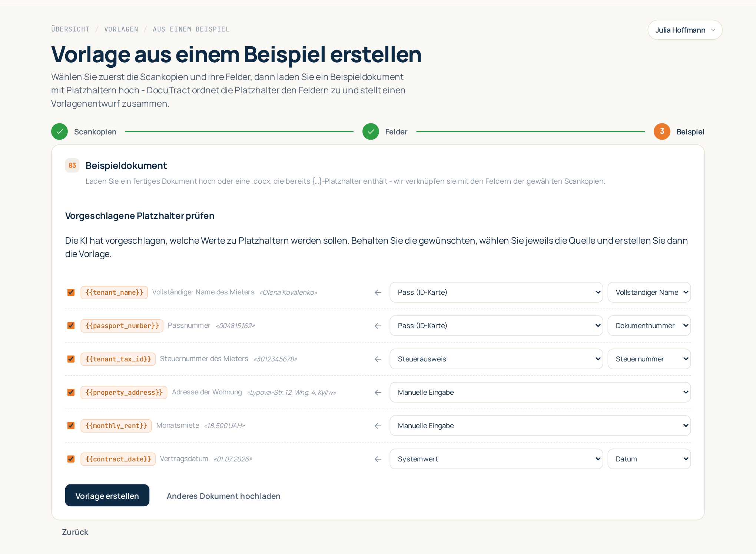Screen dimensions: 756x554
Task: Click the arrow icon in the property_address row
Action: pyautogui.click(x=378, y=393)
